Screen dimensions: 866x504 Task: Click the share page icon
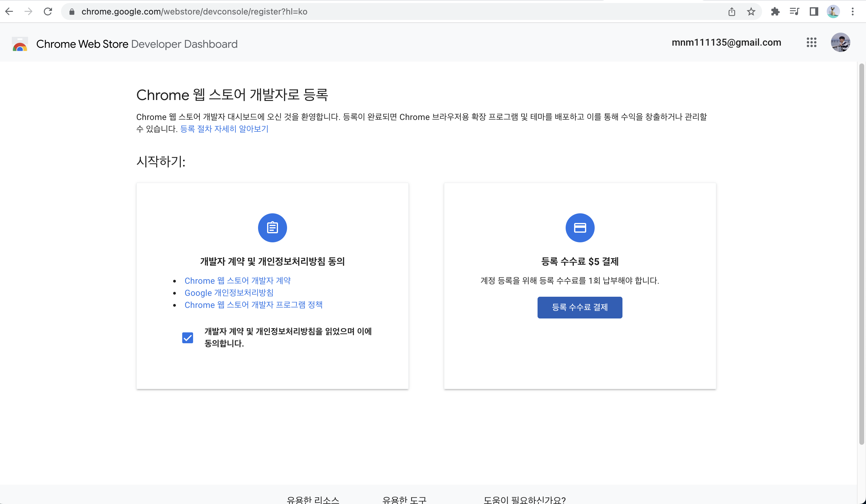pos(732,12)
